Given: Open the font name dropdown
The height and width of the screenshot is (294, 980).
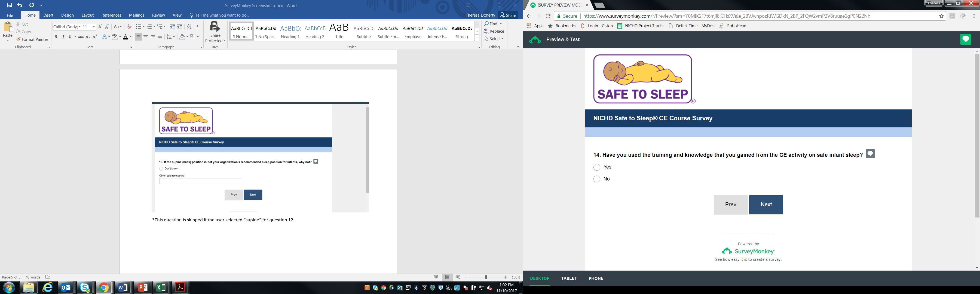Looking at the screenshot, I should [80, 27].
